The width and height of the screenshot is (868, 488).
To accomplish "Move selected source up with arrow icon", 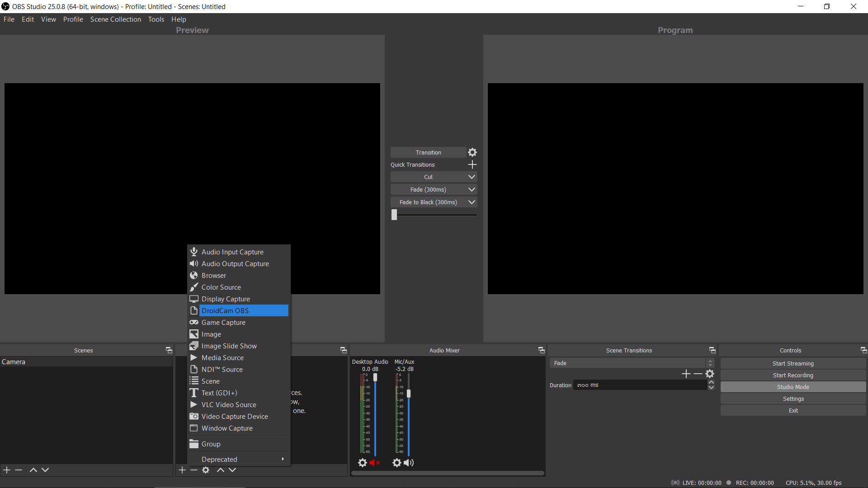I will click(x=221, y=470).
